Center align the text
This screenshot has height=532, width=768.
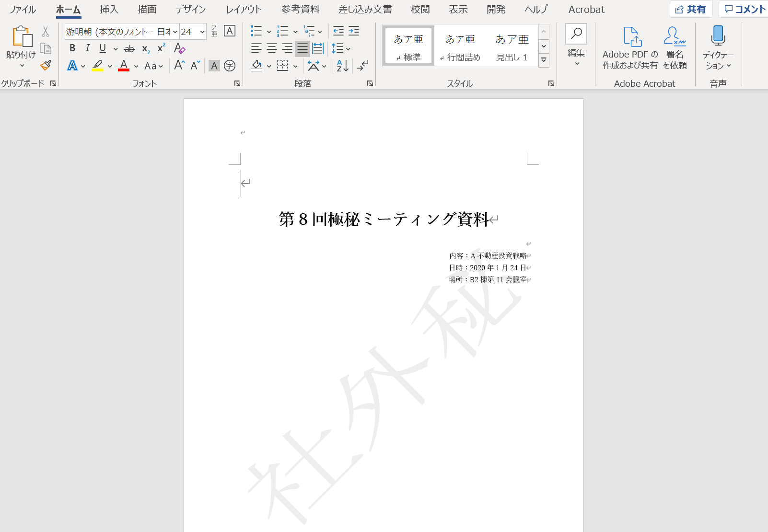click(x=272, y=48)
